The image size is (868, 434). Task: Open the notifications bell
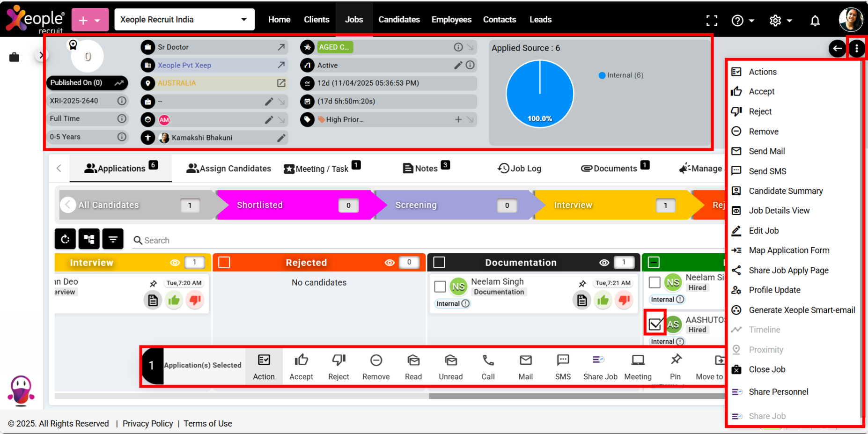pos(815,20)
